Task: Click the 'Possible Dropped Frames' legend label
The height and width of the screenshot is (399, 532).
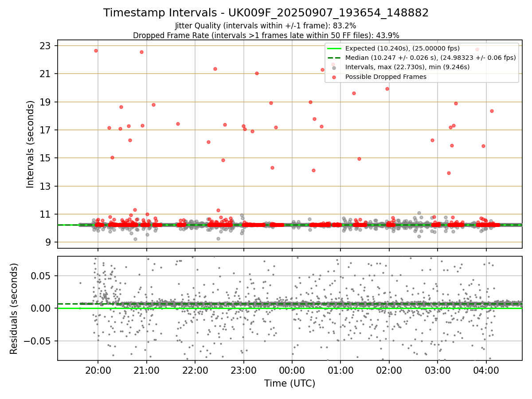Action: pyautogui.click(x=386, y=77)
